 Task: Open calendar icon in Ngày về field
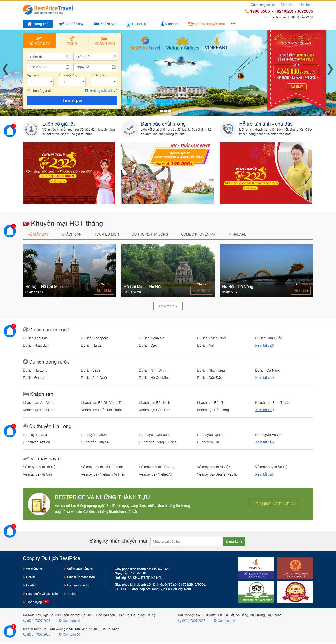coord(114,67)
